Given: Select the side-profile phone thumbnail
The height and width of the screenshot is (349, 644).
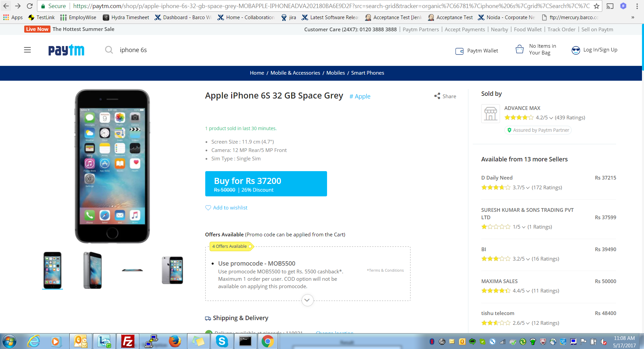Looking at the screenshot, I should (x=132, y=270).
